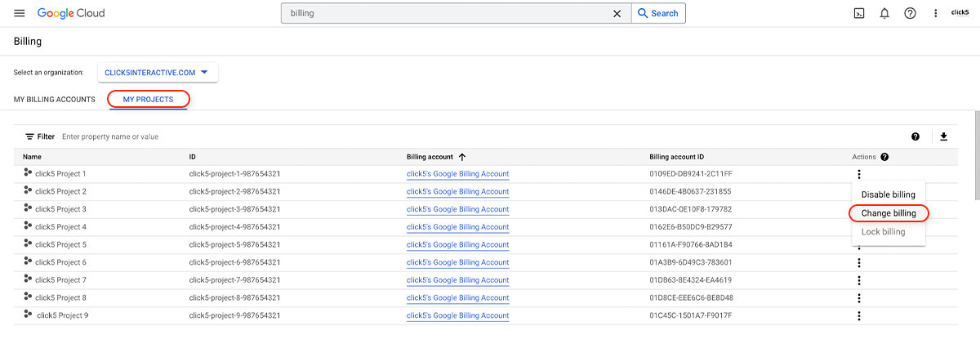Click the Search button
The image size is (980, 344).
658,13
